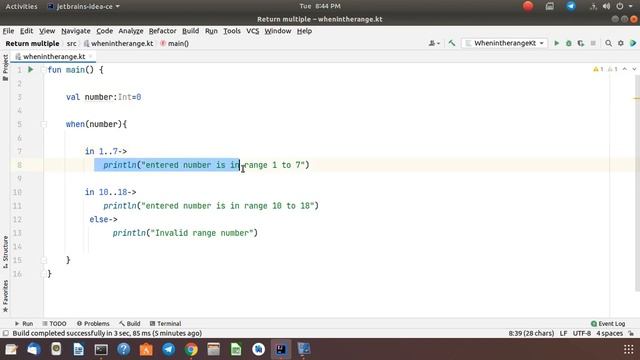Open the Edit menu
The width and height of the screenshot is (640, 360).
click(26, 31)
